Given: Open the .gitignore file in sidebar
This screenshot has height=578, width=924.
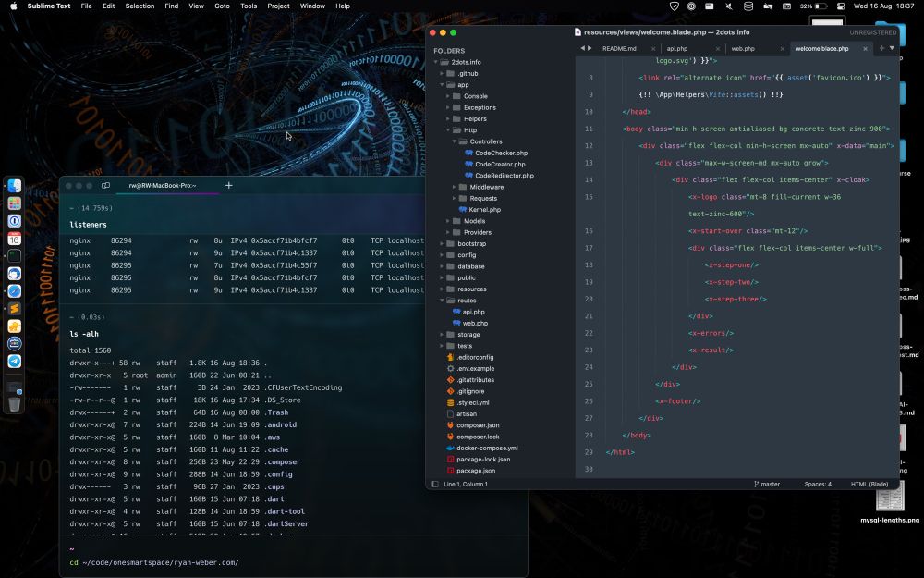Looking at the screenshot, I should (470, 391).
